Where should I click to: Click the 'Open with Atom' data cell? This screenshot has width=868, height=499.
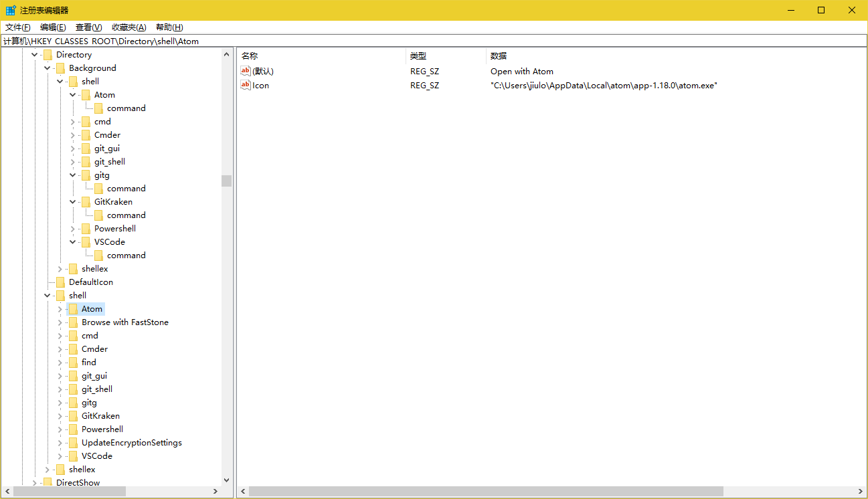click(522, 71)
